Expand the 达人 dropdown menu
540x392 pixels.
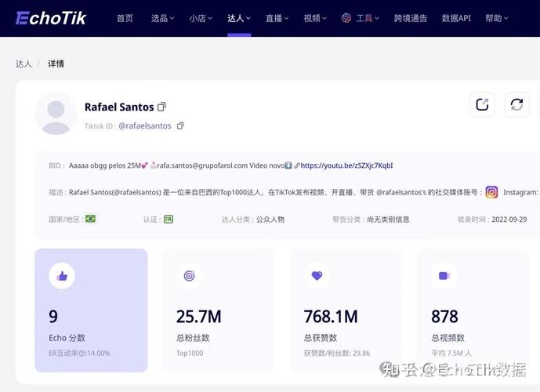(239, 18)
